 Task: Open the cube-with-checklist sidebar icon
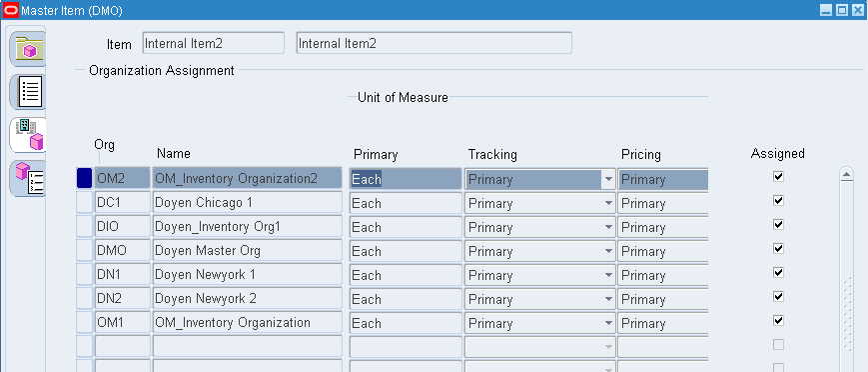pyautogui.click(x=29, y=177)
